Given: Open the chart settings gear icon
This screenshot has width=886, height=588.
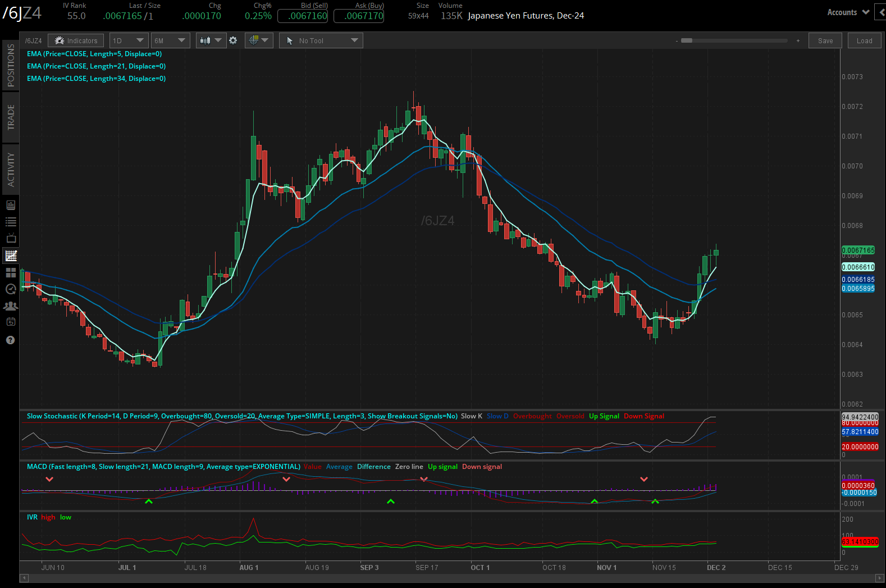Looking at the screenshot, I should 233,40.
